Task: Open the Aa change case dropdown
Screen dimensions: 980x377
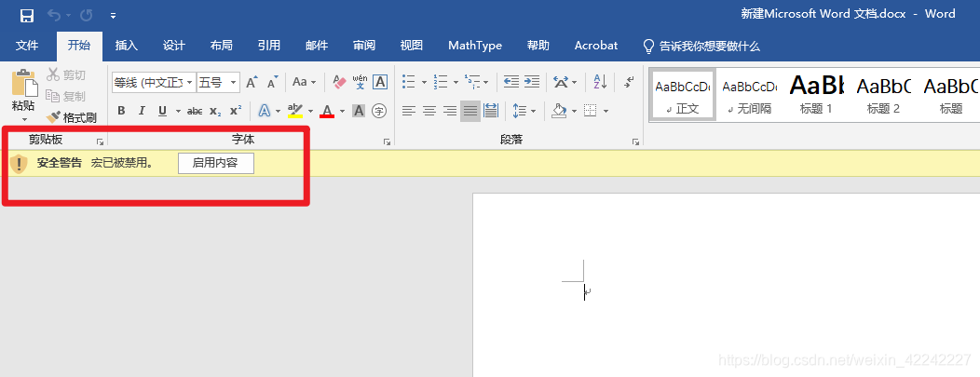Action: point(305,82)
